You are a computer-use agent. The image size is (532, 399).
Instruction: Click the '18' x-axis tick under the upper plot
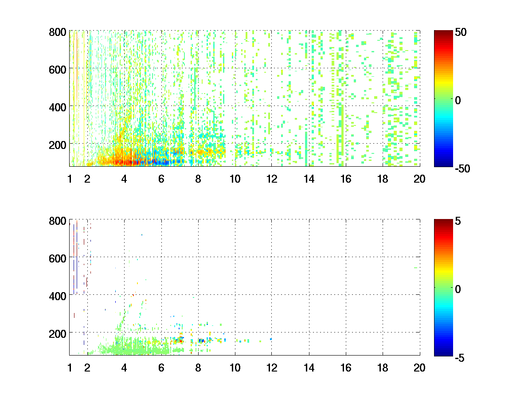pyautogui.click(x=383, y=179)
